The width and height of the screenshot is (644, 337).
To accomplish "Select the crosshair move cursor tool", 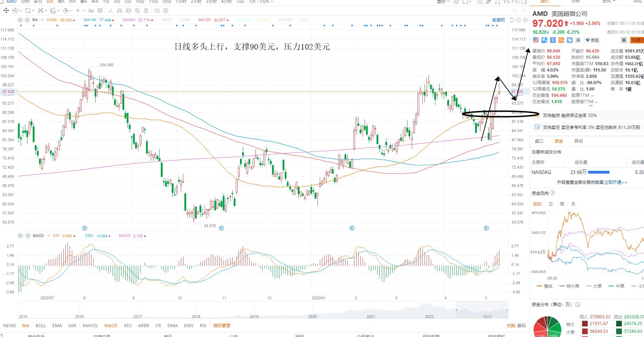I will [x=6, y=11].
